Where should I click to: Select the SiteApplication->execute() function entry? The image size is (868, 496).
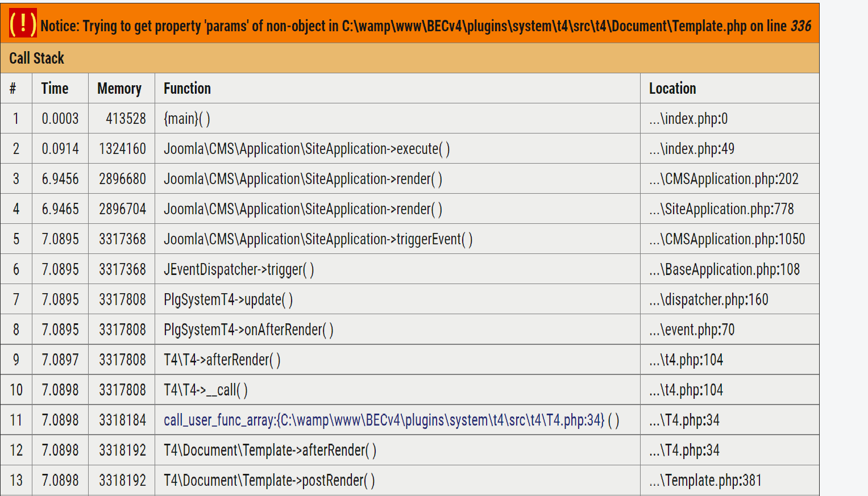[306, 149]
